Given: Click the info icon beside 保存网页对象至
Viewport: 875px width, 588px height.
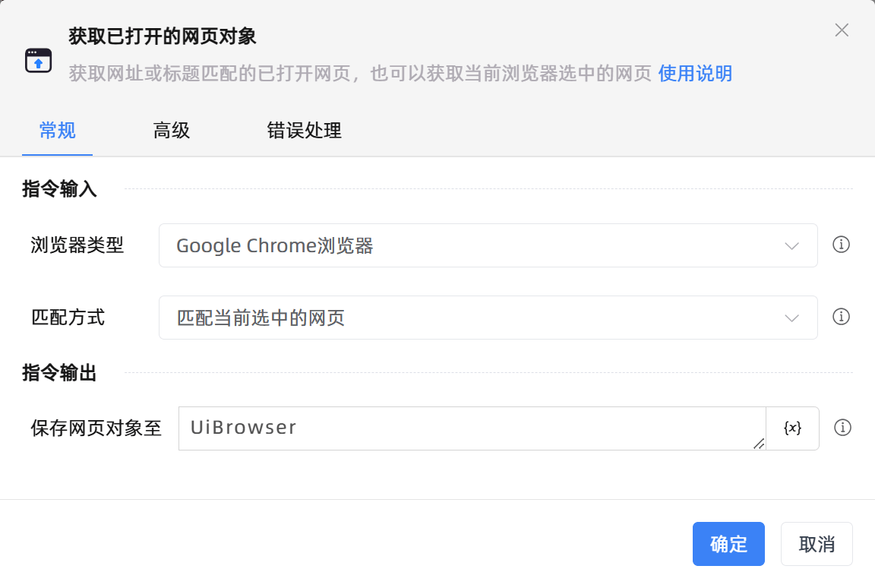Looking at the screenshot, I should tap(842, 428).
